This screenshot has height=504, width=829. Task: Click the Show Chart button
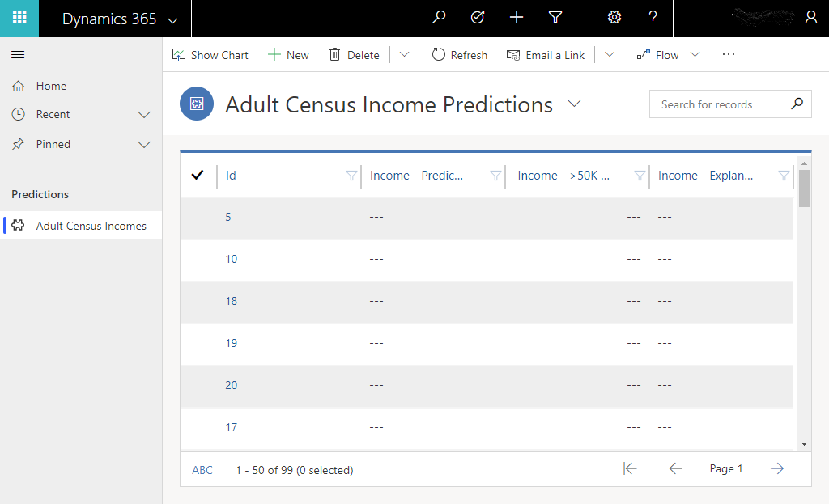[210, 55]
